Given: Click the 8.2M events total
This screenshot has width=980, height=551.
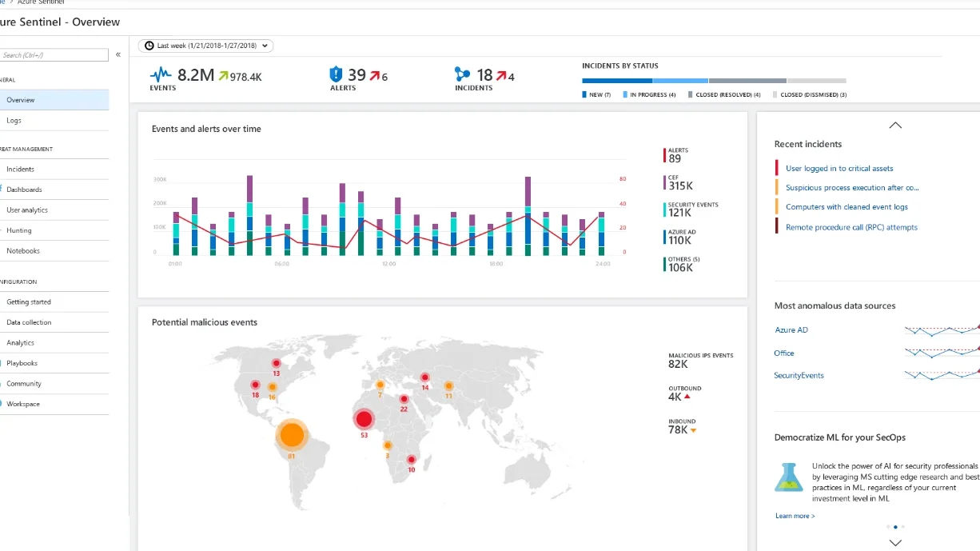Looking at the screenshot, I should 196,75.
